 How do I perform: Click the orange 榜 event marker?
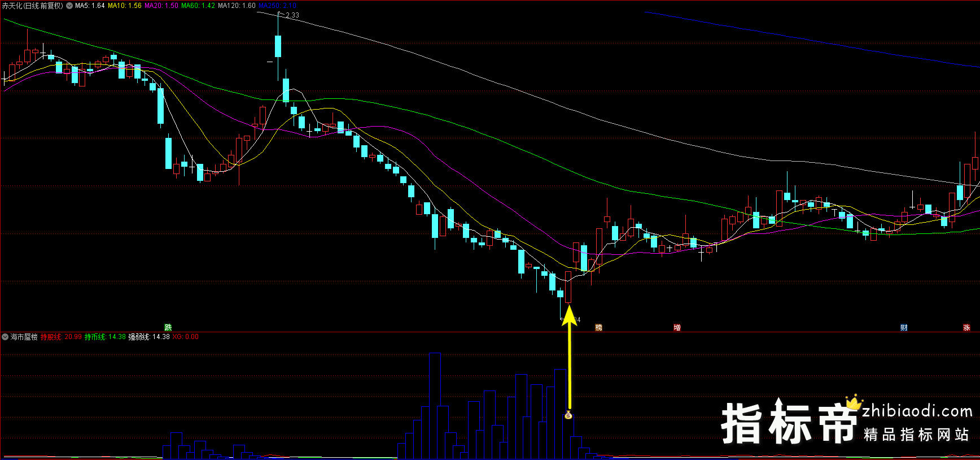point(598,328)
